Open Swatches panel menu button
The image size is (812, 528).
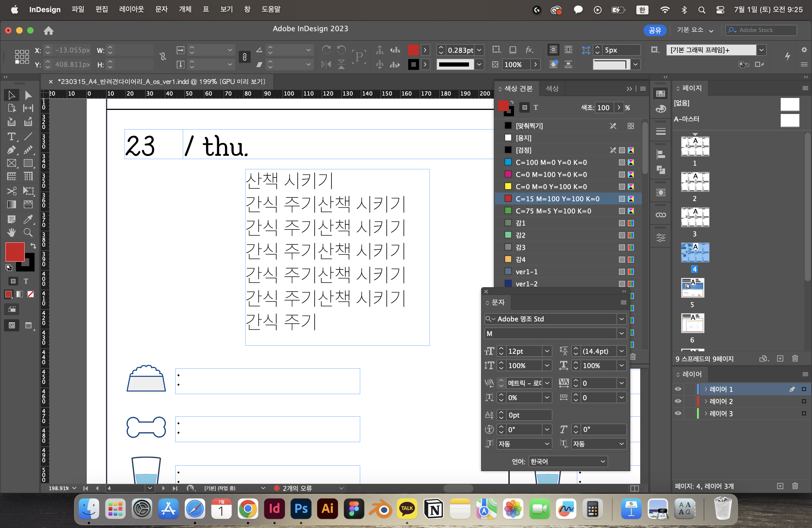point(643,89)
